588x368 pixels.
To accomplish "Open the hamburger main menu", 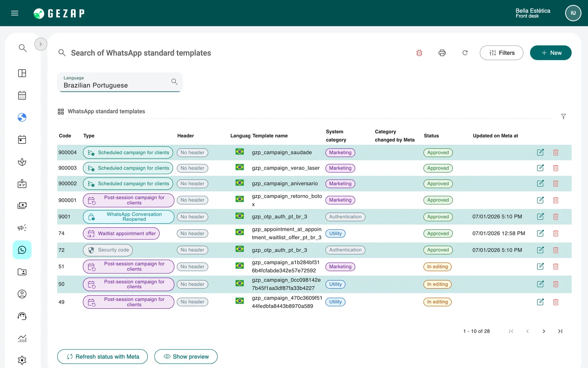I will (x=15, y=13).
